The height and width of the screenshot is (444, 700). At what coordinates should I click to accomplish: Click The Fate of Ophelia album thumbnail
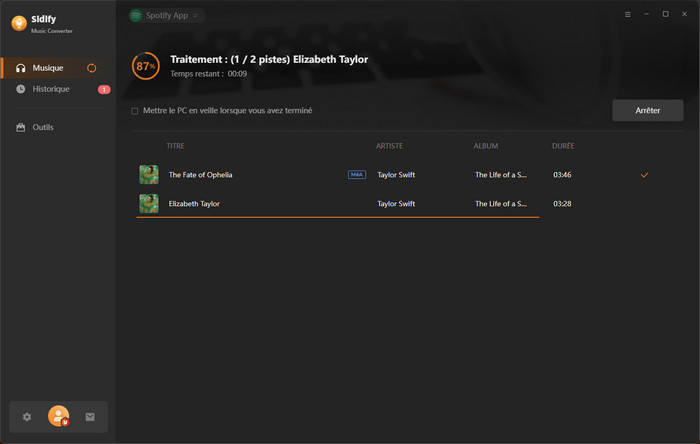click(x=149, y=175)
